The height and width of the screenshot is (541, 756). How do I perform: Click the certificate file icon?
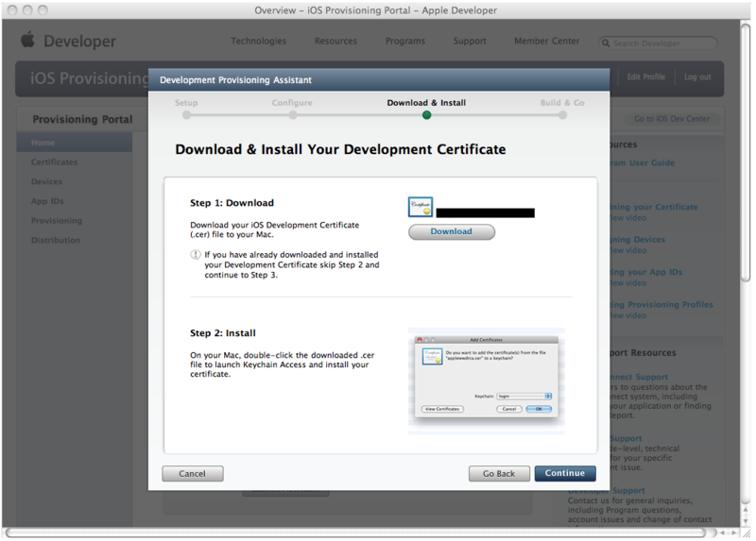[x=421, y=207]
